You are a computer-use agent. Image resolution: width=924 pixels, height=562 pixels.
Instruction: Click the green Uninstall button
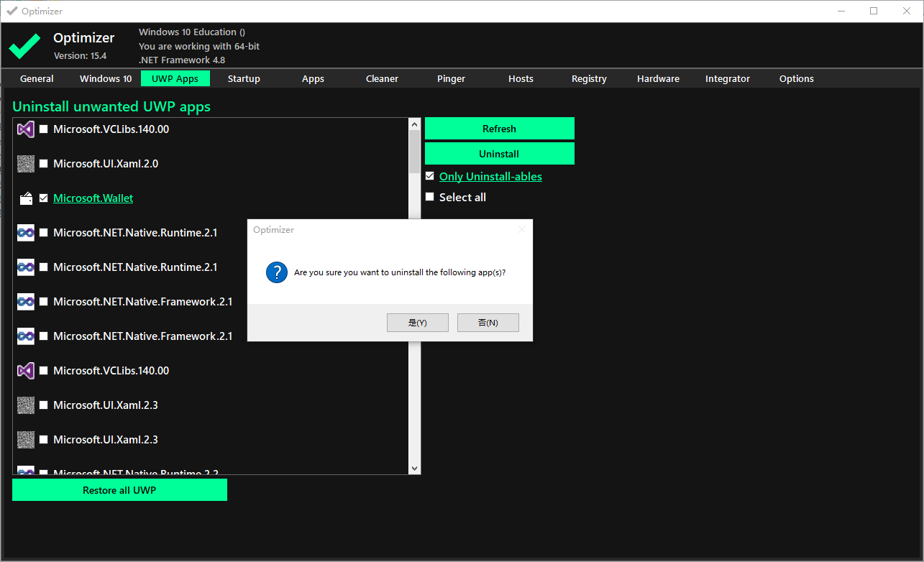pyautogui.click(x=500, y=154)
